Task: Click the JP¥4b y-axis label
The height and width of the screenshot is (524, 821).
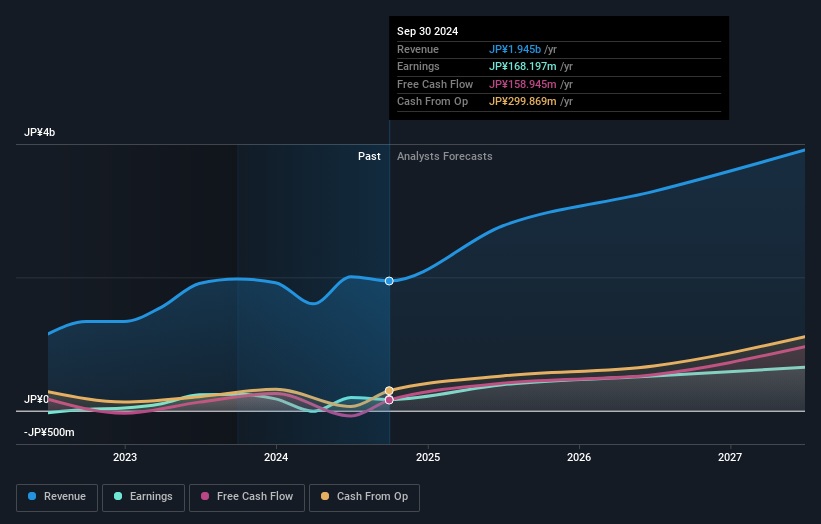Action: (39, 132)
